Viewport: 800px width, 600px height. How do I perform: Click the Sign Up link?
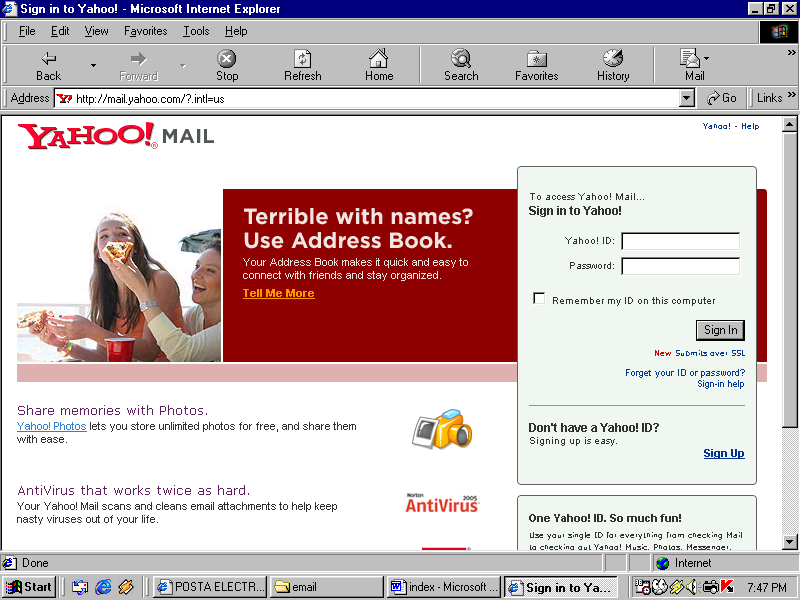[723, 453]
